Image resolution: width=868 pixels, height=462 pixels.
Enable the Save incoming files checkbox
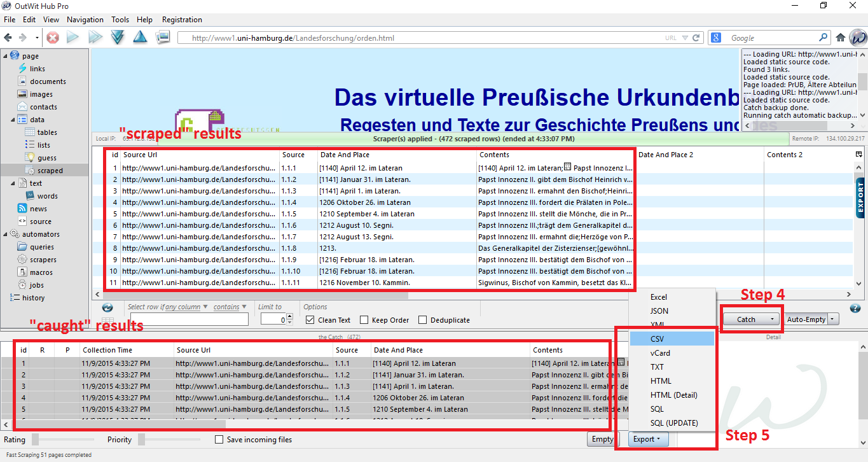219,439
